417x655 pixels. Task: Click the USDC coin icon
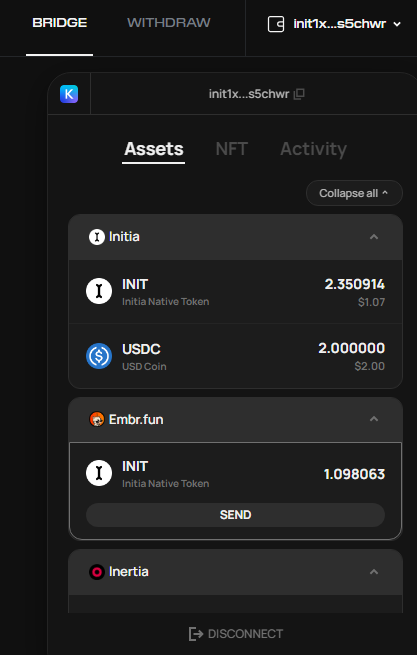[x=99, y=356]
